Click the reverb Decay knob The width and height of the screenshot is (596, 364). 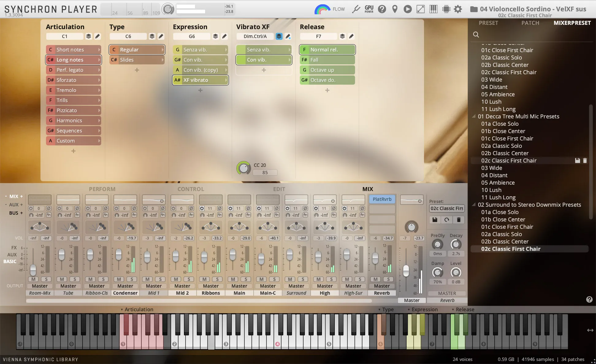click(456, 244)
